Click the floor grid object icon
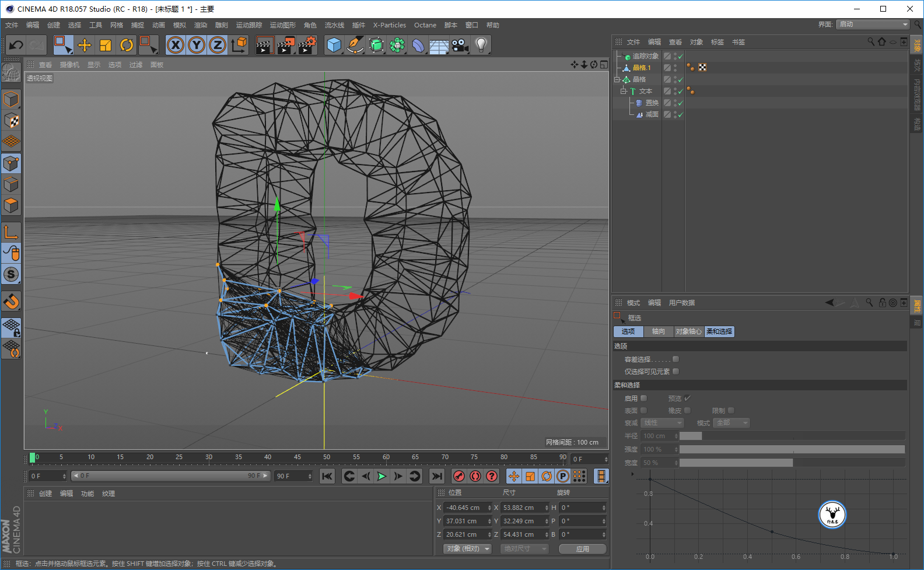 (439, 45)
